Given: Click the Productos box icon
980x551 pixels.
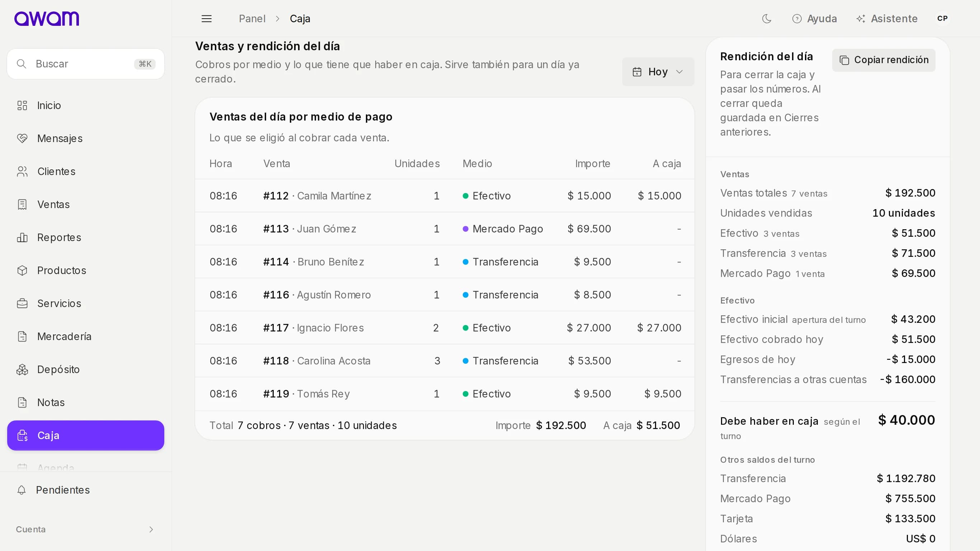Looking at the screenshot, I should tap(23, 270).
